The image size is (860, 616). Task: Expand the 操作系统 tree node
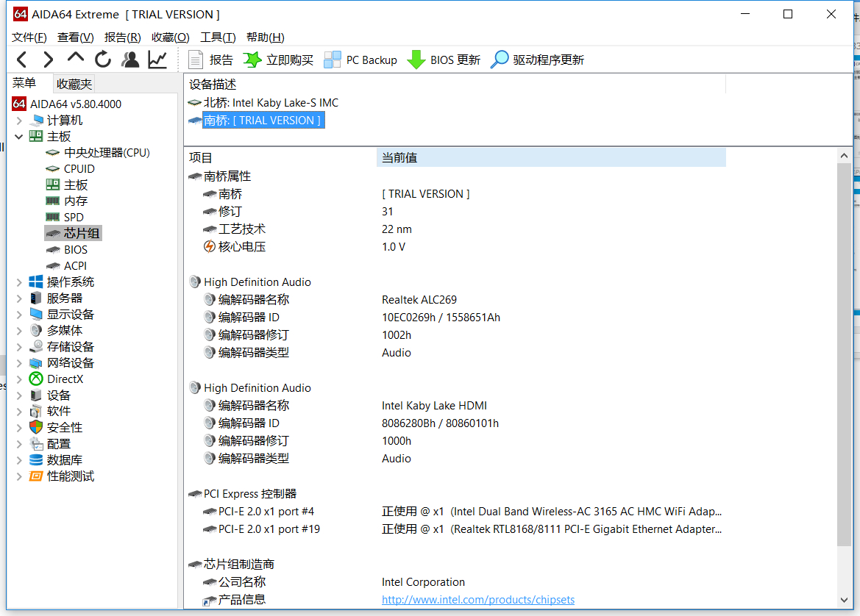[19, 282]
